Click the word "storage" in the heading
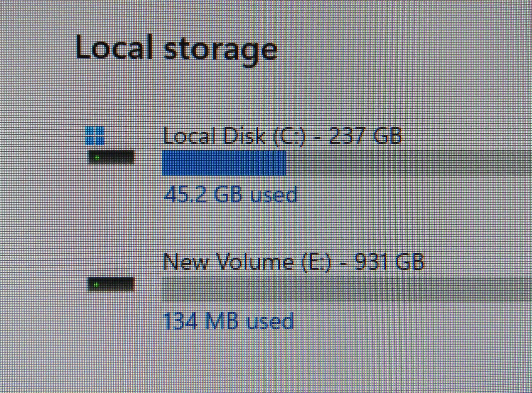Image resolution: width=532 pixels, height=393 pixels. pyautogui.click(x=220, y=51)
